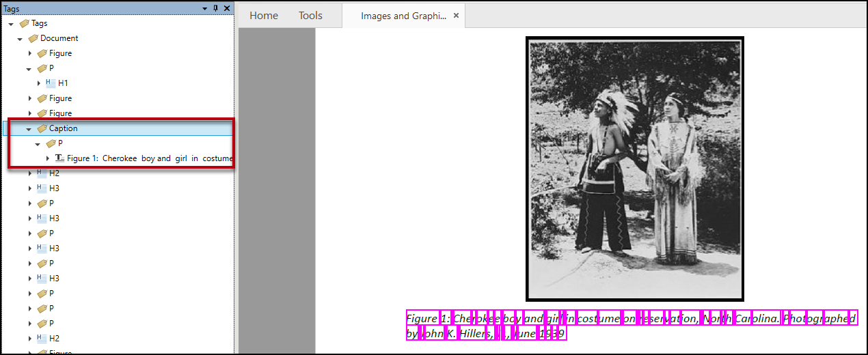The width and height of the screenshot is (868, 355).
Task: Switch to the Tools tab
Action: tap(310, 15)
